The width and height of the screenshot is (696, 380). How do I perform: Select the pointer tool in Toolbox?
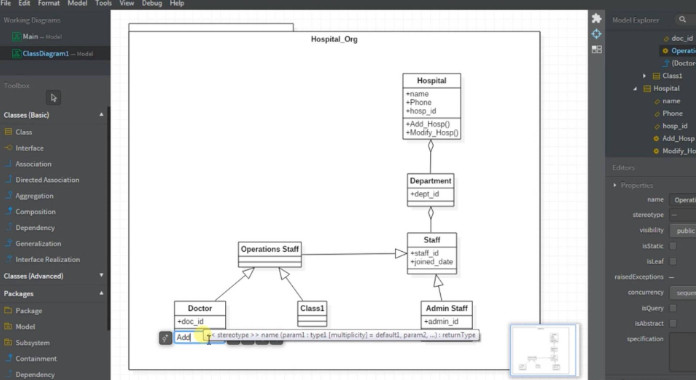pyautogui.click(x=54, y=98)
